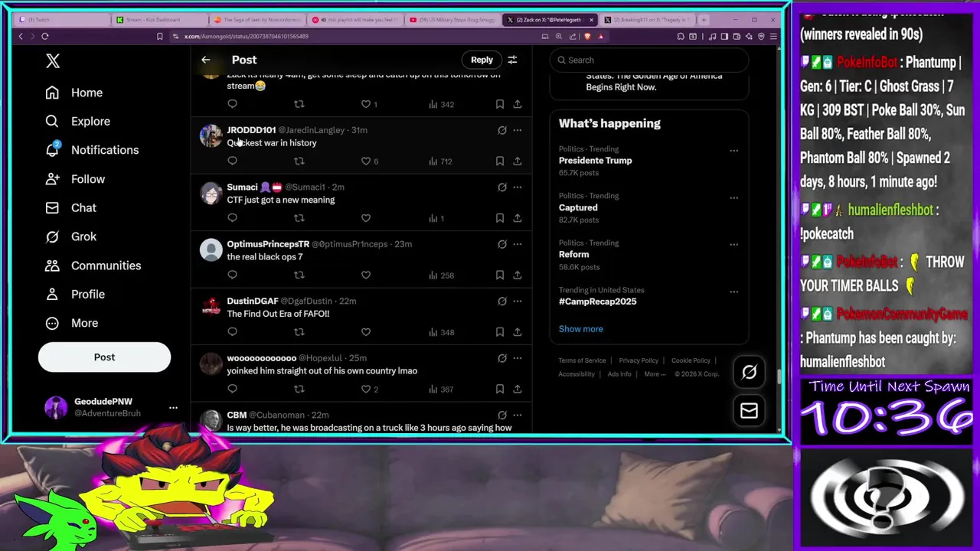Click the browser address bar URL
980x551 pixels.
click(246, 36)
